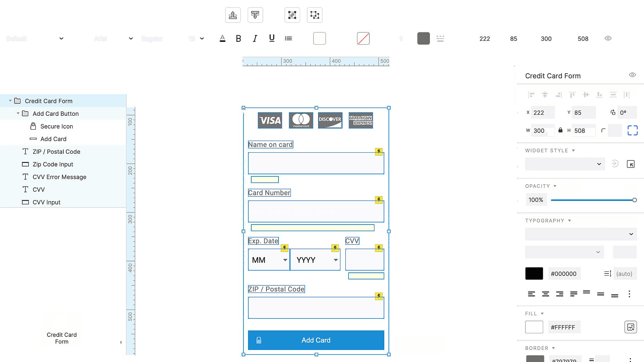644x362 pixels.
Task: Click the rotation field showing 0°
Action: pos(627,113)
